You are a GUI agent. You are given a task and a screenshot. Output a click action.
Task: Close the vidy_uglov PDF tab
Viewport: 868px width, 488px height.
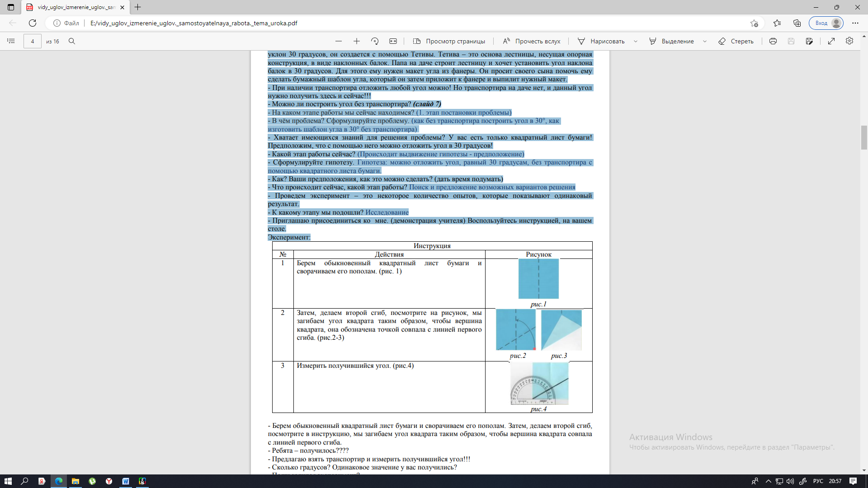pos(122,7)
